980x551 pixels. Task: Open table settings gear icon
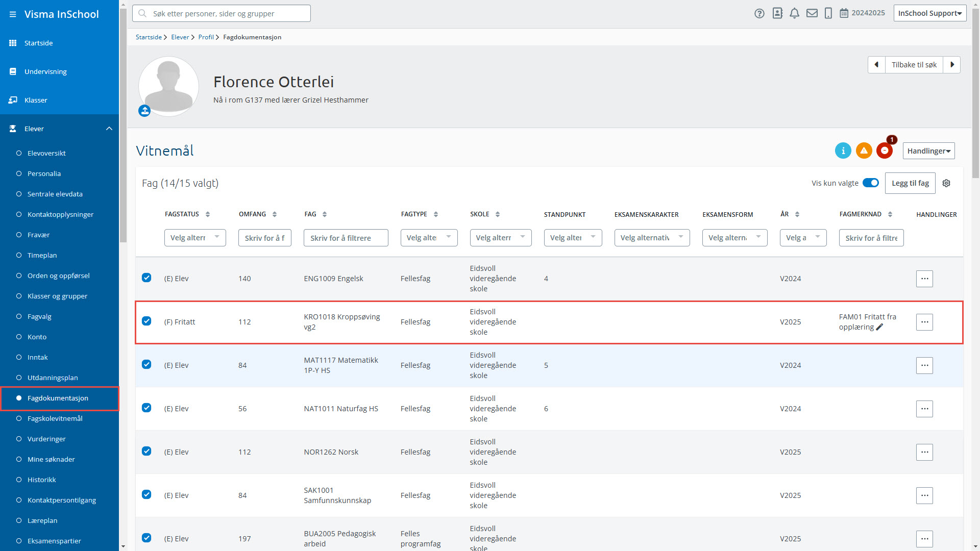946,183
